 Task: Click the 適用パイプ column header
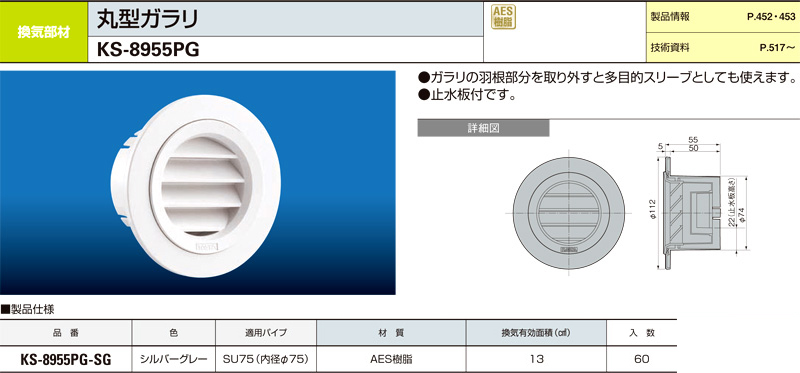pos(266,333)
